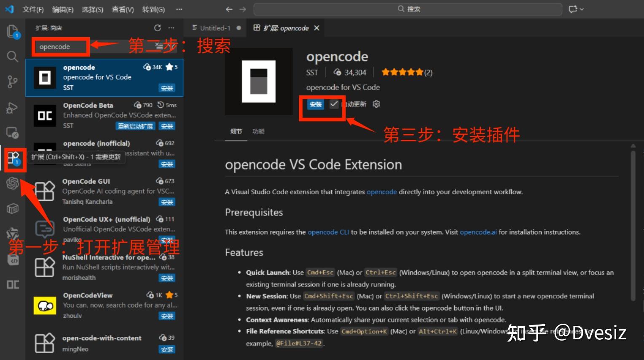The image size is (644, 360).
Task: Install open-code-with-content from the list
Action: point(167,349)
